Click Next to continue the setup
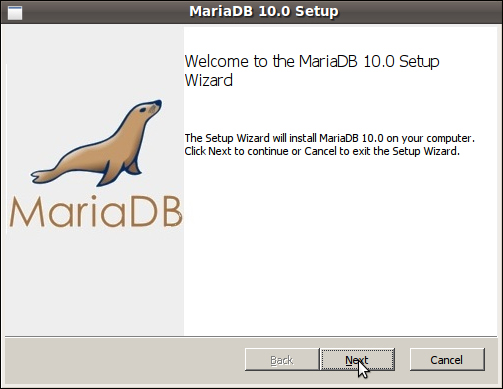503x389 pixels. tap(357, 360)
